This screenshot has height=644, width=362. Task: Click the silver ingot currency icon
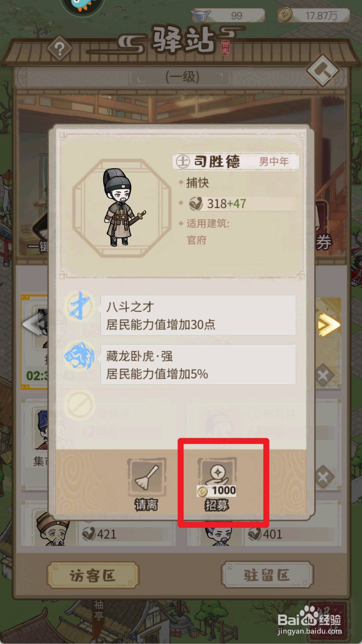pos(201,15)
